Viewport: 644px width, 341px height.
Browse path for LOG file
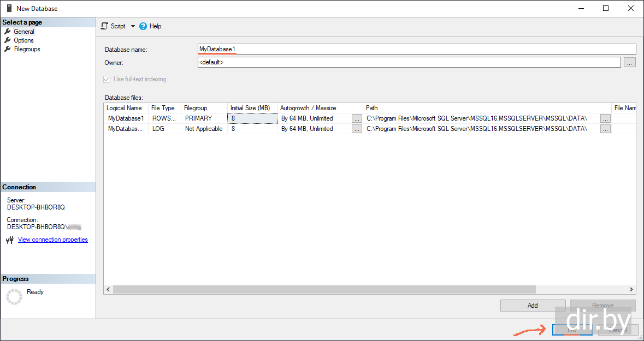605,129
